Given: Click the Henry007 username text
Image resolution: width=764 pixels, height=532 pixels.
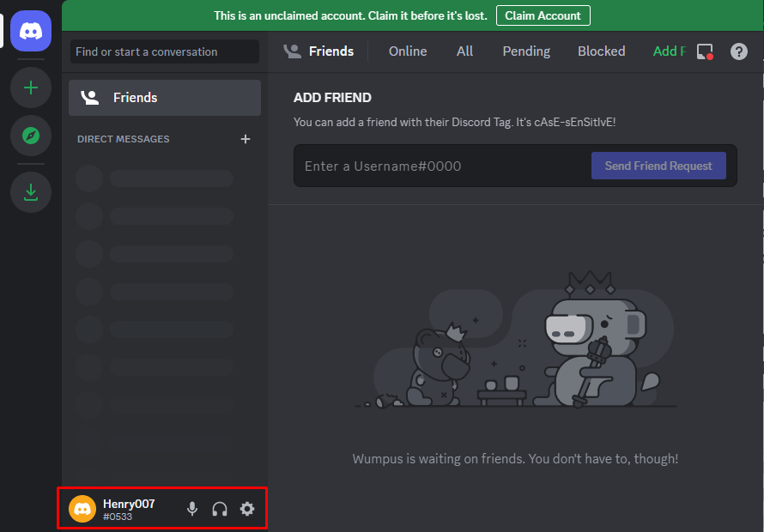Looking at the screenshot, I should coord(129,504).
